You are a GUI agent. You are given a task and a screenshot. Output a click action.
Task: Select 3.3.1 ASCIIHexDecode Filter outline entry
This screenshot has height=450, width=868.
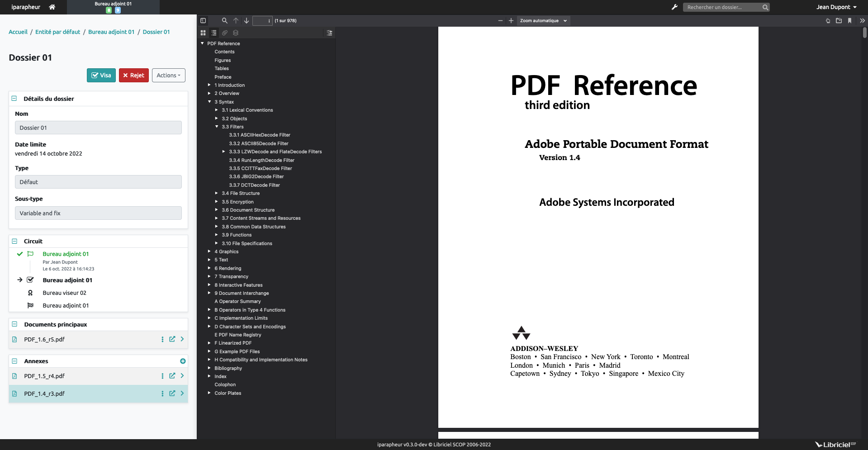click(x=260, y=135)
